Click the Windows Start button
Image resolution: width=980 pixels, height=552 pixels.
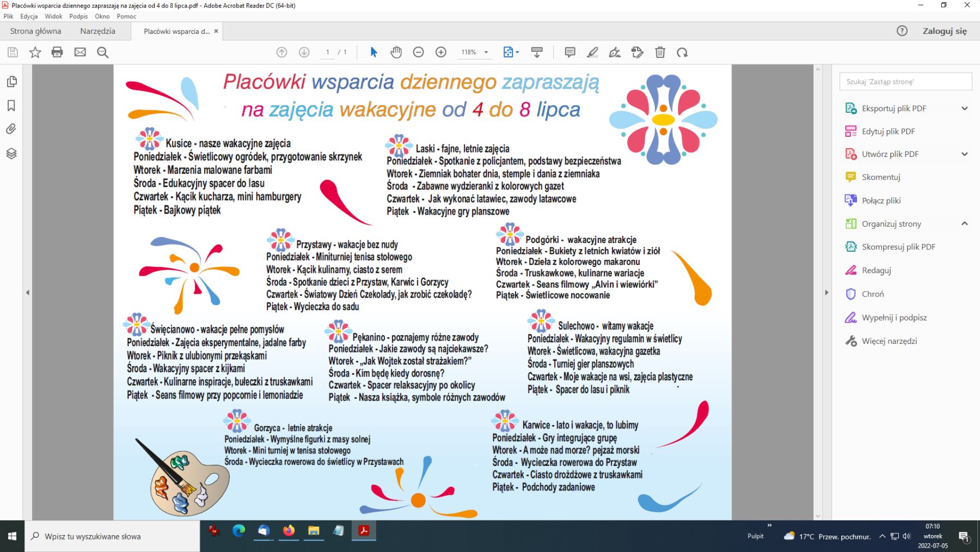[x=12, y=536]
